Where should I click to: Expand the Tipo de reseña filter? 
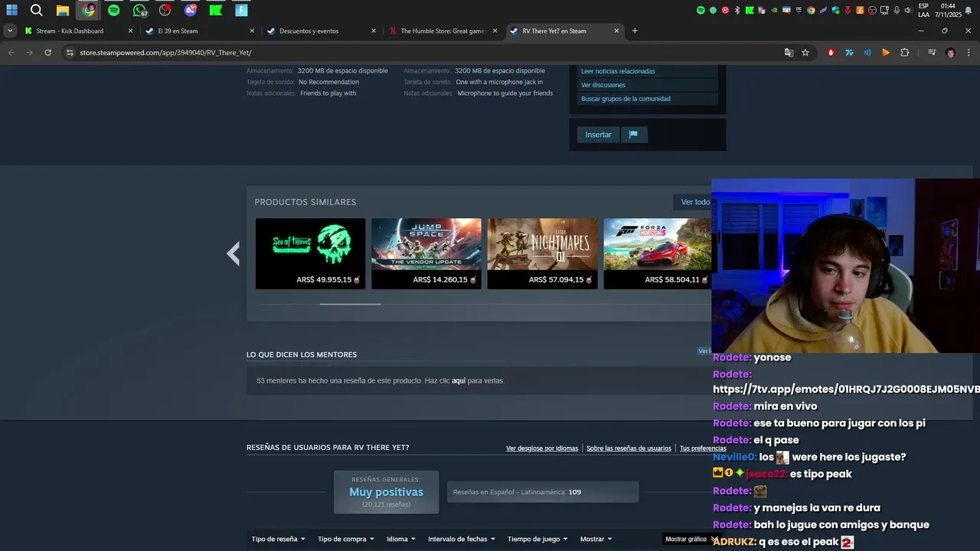(279, 539)
